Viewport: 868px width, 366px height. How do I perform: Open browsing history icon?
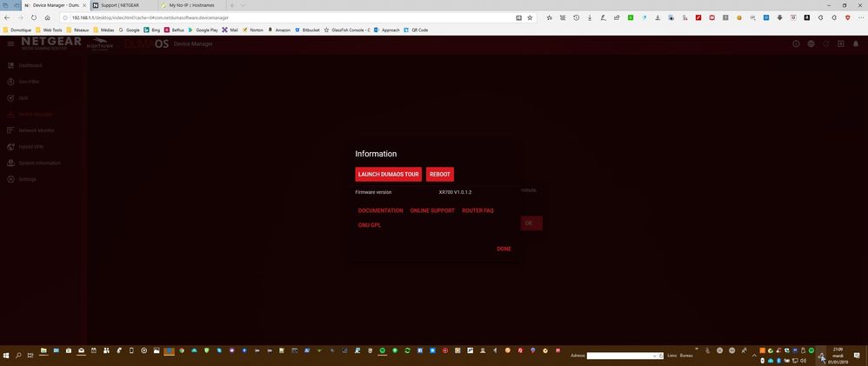click(x=577, y=17)
